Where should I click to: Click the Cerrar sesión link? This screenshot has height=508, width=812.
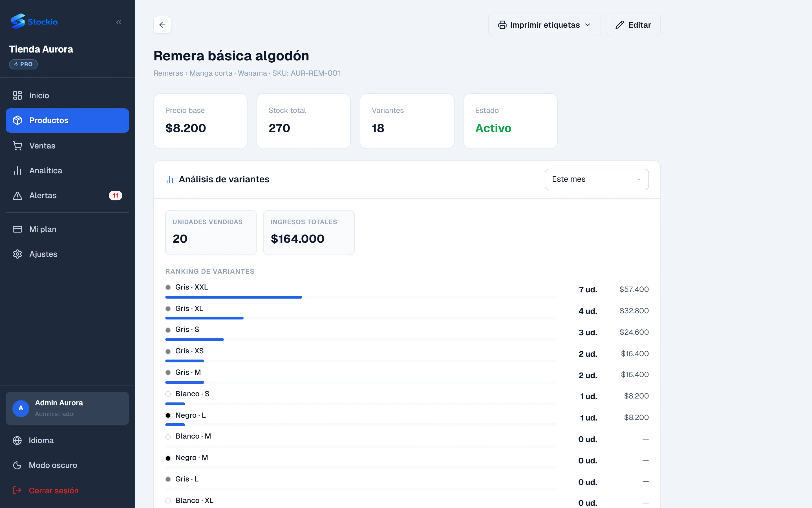[67, 491]
